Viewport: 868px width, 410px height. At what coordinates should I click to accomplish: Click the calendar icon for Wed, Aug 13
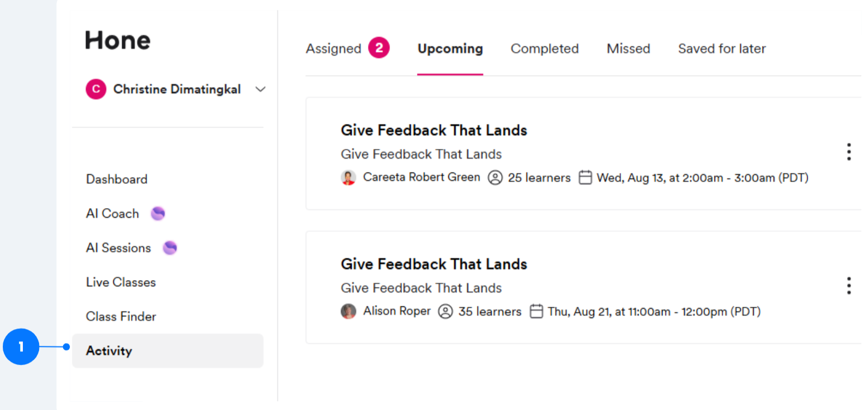(585, 178)
